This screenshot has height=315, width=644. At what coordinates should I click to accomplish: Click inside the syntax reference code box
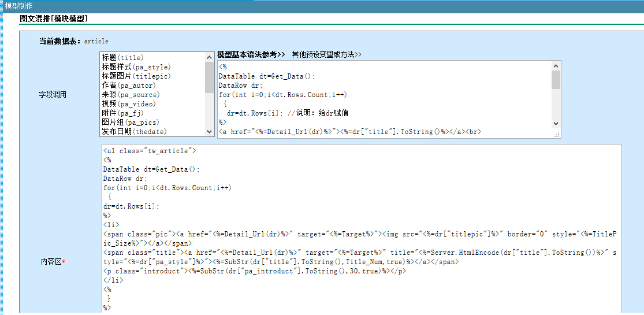381,98
